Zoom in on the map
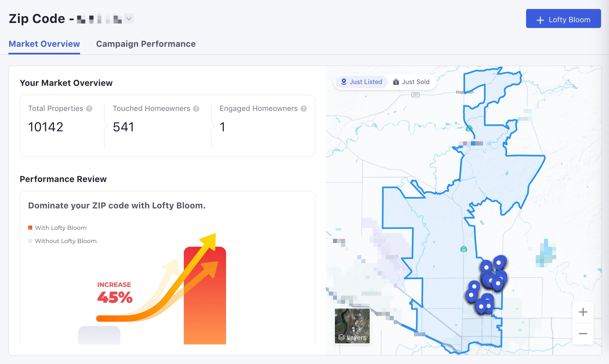 [x=583, y=312]
